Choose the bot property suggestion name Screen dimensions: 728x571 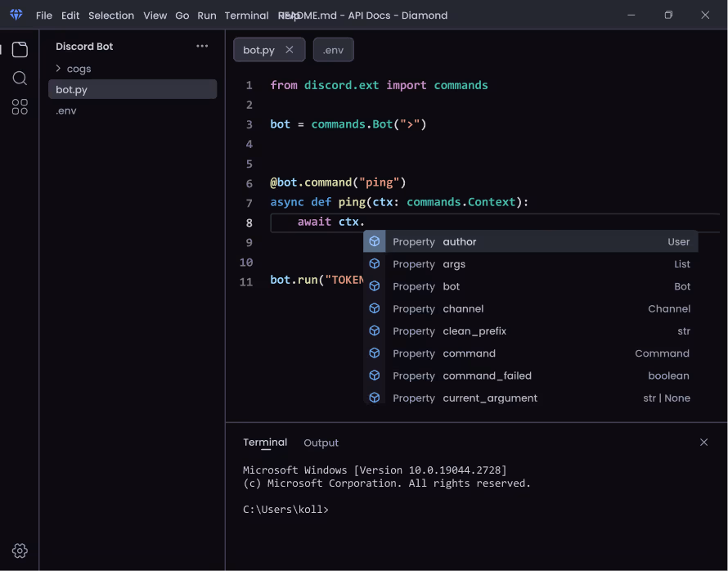(x=451, y=286)
